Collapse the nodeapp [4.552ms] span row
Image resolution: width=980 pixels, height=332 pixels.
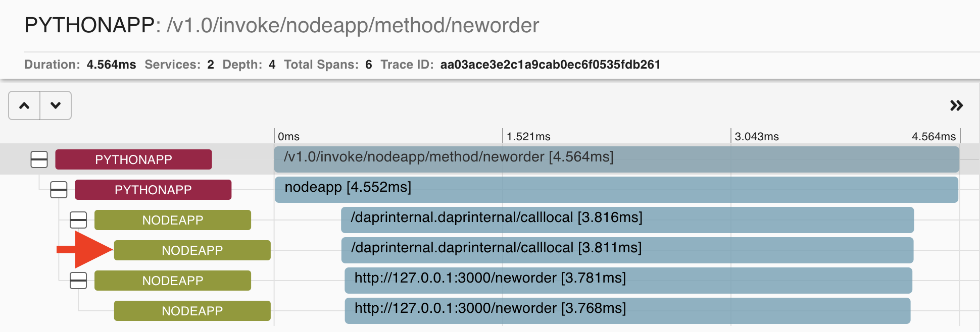pyautogui.click(x=58, y=190)
